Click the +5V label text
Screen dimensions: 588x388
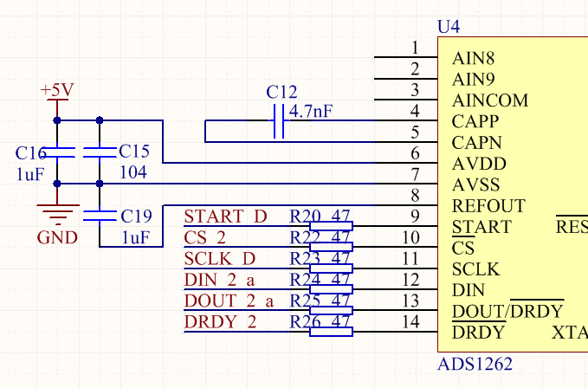point(57,90)
